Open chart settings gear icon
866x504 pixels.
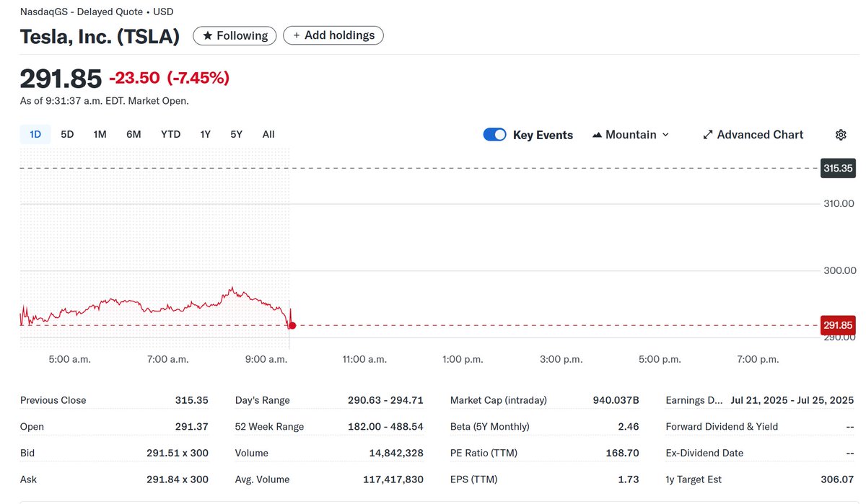[841, 135]
